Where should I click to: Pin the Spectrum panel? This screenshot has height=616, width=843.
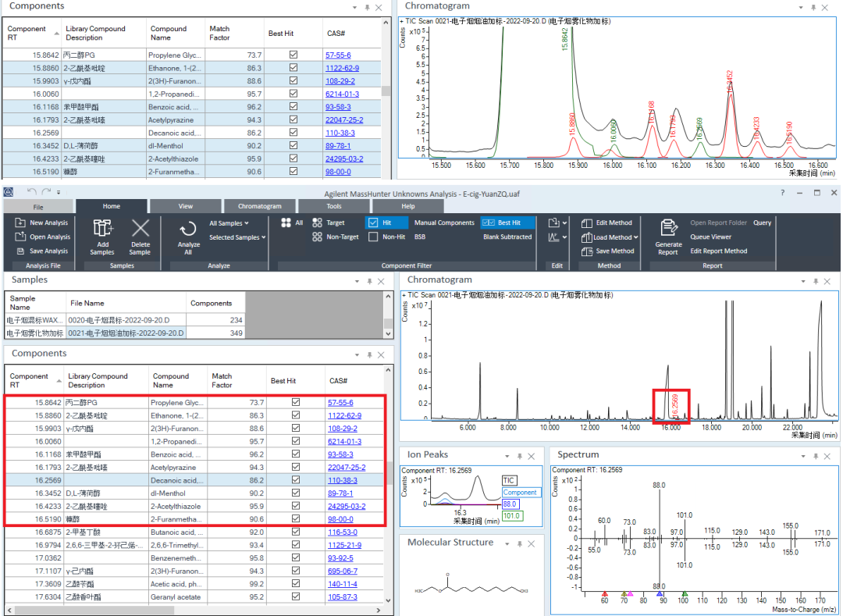pos(816,456)
